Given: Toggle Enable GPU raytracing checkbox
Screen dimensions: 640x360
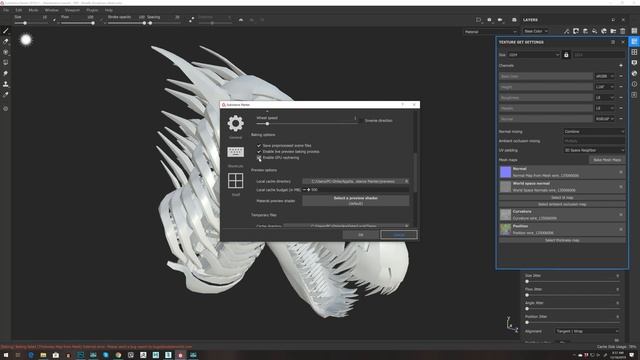Looking at the screenshot, I should [259, 157].
